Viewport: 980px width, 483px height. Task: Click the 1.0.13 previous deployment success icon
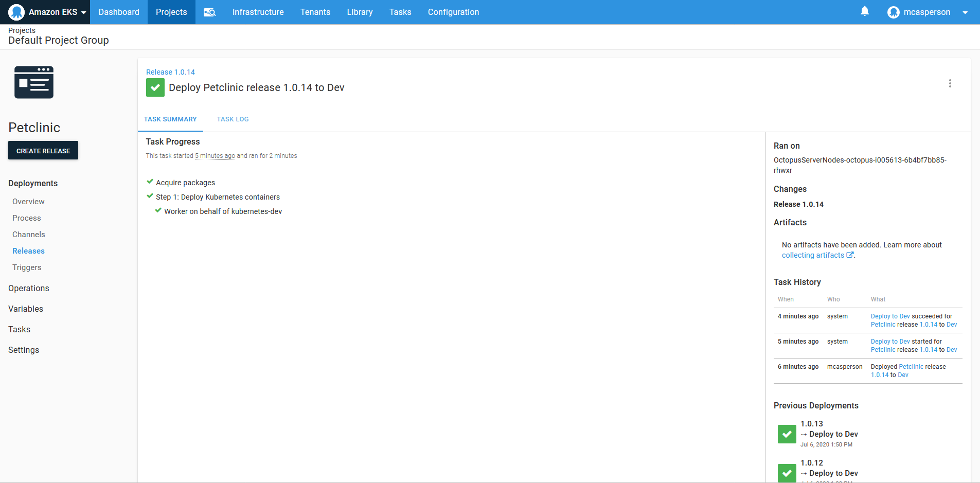pos(787,434)
